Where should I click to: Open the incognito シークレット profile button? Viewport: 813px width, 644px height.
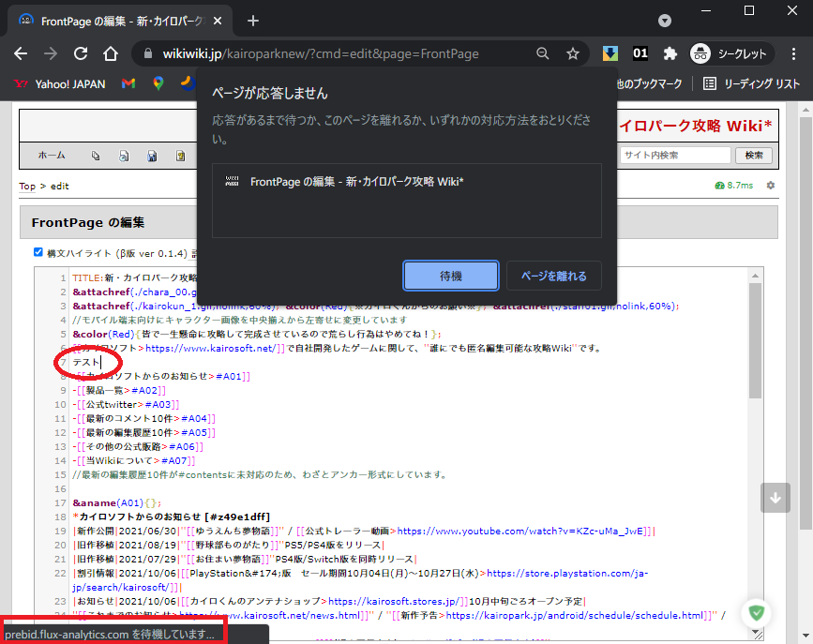731,53
